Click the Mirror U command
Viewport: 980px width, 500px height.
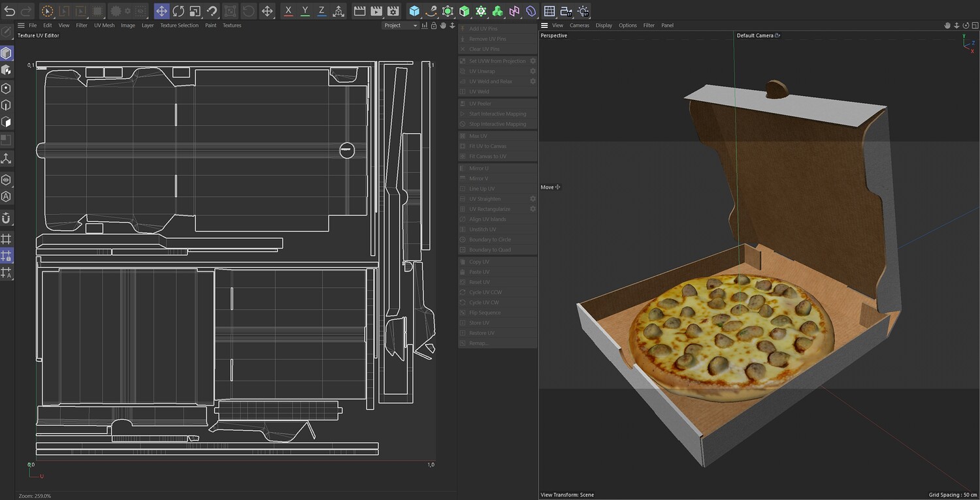[478, 168]
